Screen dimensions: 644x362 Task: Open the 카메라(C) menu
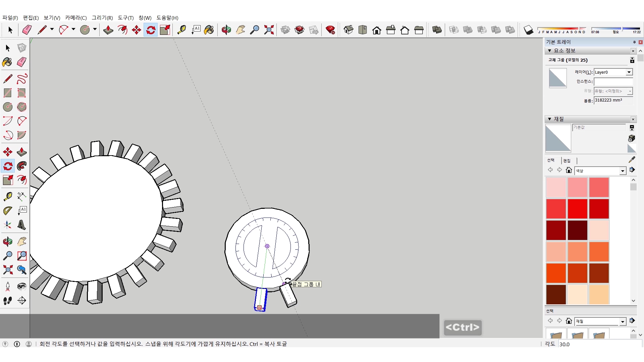[76, 18]
